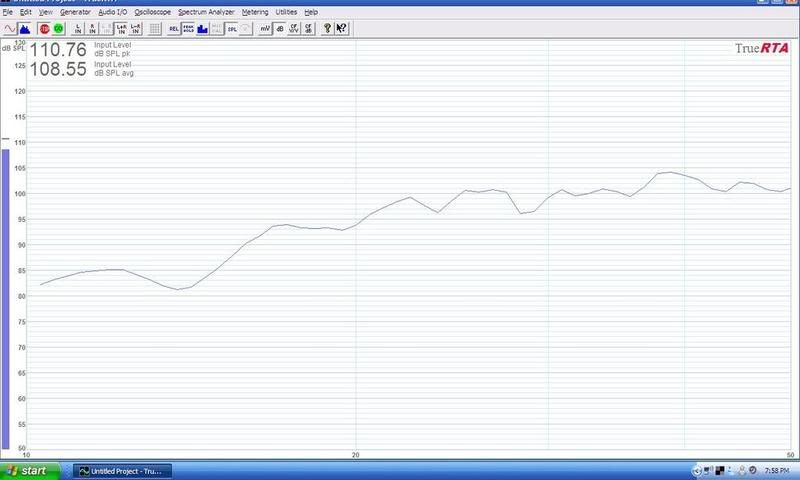Open the Spectrum Analyzer menu
The width and height of the screenshot is (800, 480).
click(x=206, y=12)
